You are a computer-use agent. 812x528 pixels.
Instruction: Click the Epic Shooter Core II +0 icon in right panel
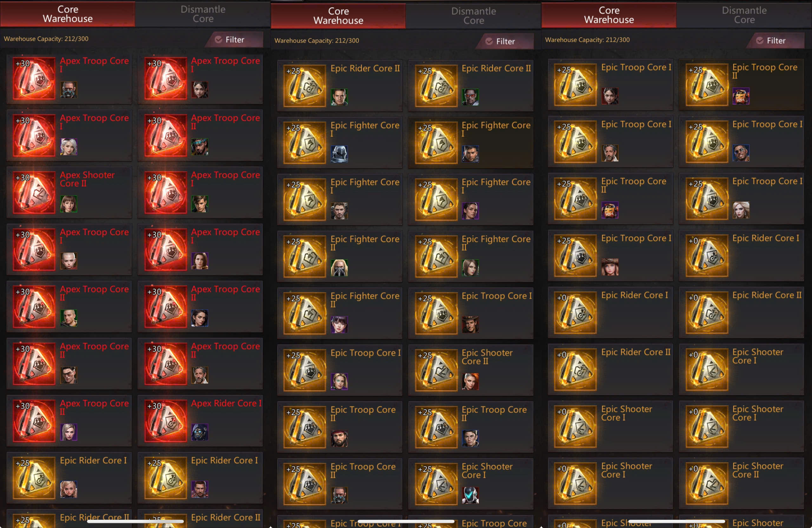[707, 483]
